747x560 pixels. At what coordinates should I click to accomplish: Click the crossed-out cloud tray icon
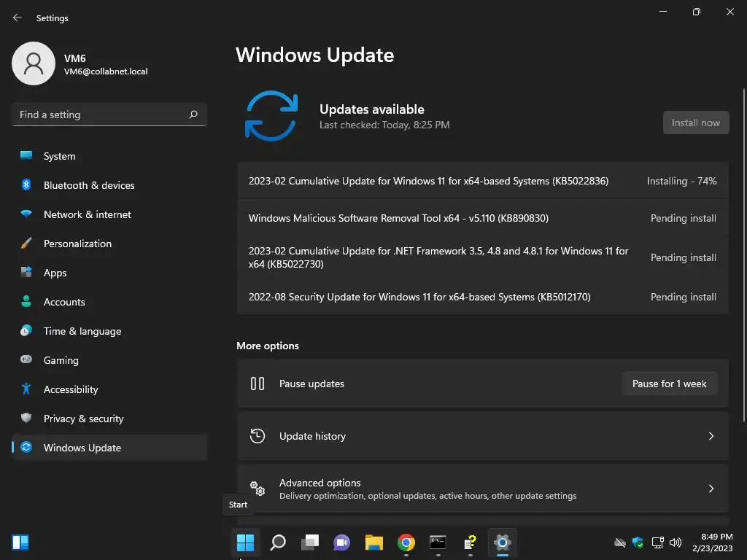point(619,542)
